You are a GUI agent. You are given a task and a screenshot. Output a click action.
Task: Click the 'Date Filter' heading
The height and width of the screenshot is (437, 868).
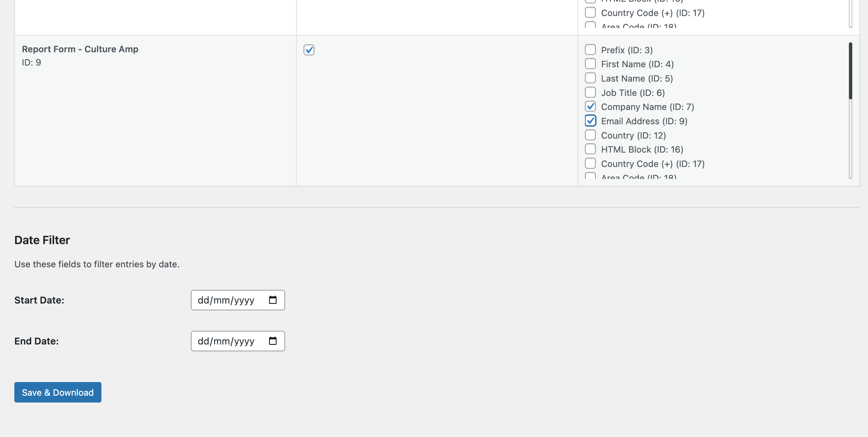42,240
